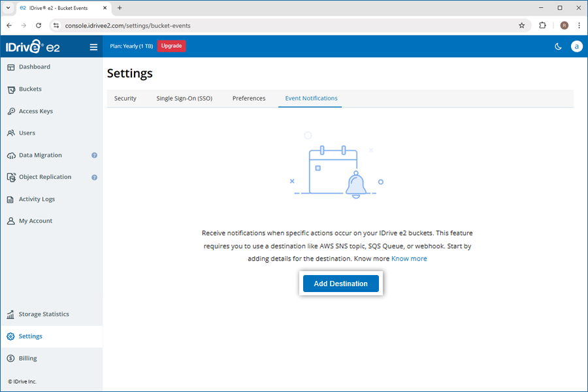Navigate to Users section
This screenshot has height=392, width=588.
click(27, 133)
